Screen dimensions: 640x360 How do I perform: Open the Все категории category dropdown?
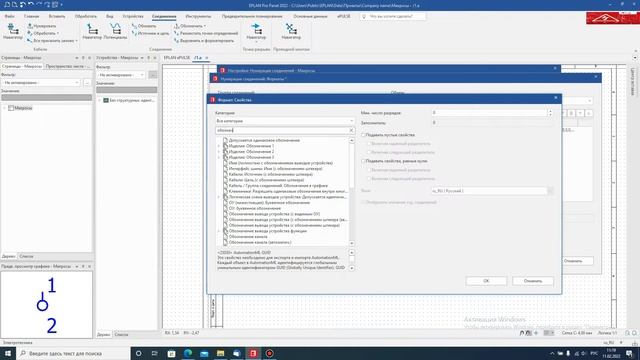coord(284,121)
